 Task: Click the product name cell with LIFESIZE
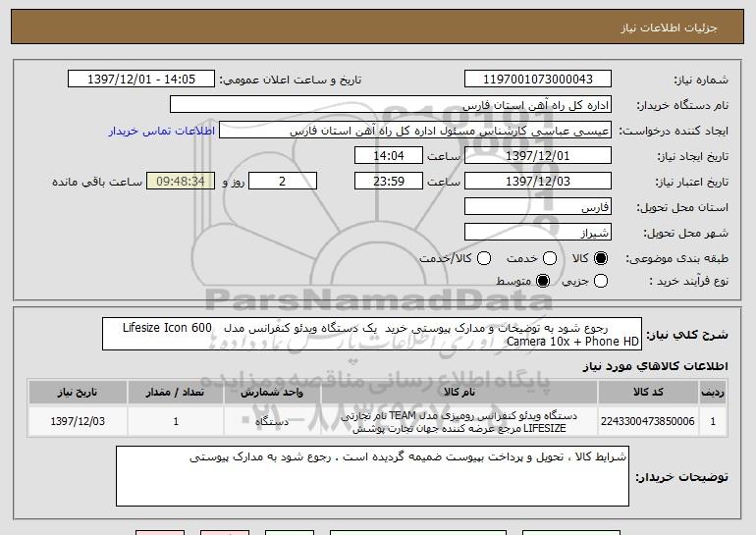click(x=459, y=422)
